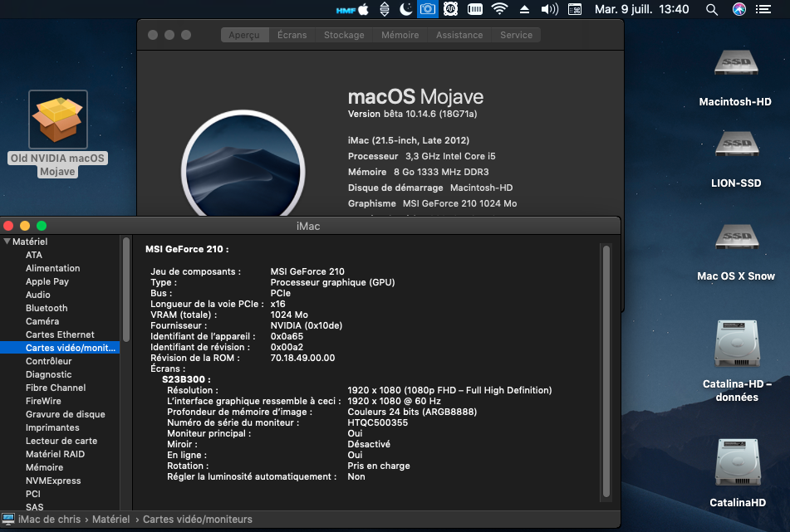Click the memory chip menu bar icon
Screen dimensions: 790x532
pyautogui.click(x=475, y=9)
